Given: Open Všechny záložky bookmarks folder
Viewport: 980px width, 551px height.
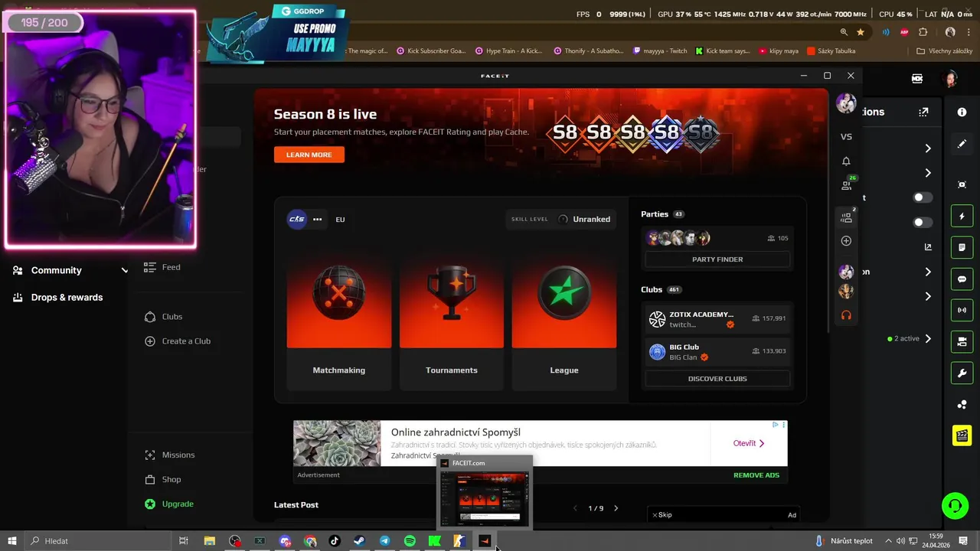Looking at the screenshot, I should pos(944,51).
